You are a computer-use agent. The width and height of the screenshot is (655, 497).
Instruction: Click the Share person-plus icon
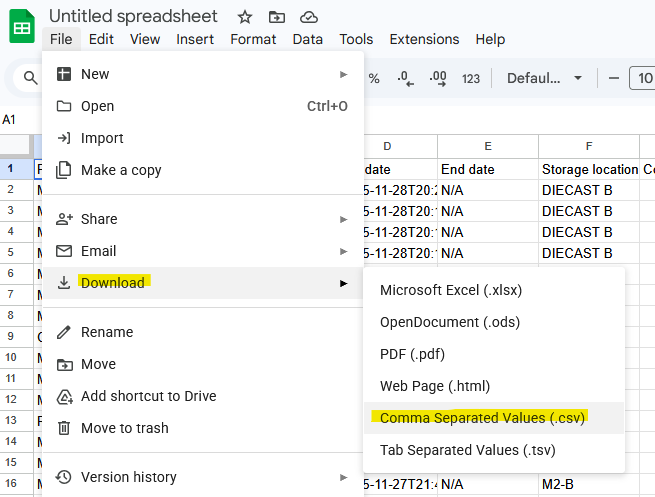[64, 219]
